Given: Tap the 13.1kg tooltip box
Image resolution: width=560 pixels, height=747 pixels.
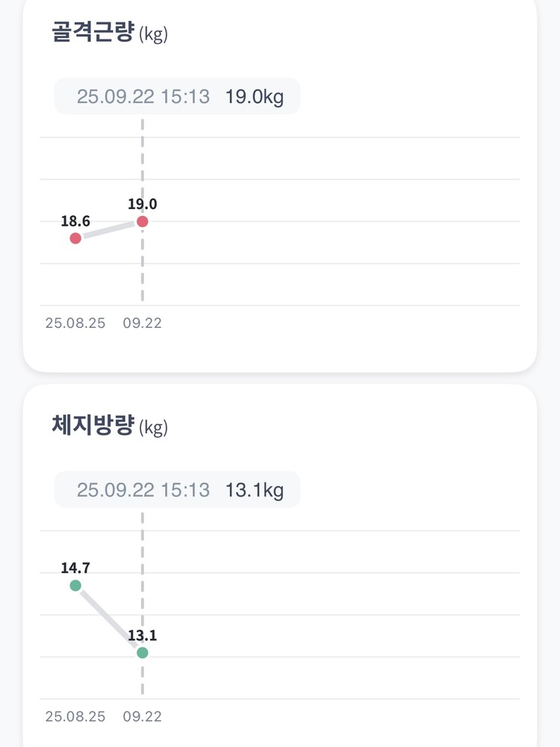Looking at the screenshot, I should pos(177,490).
